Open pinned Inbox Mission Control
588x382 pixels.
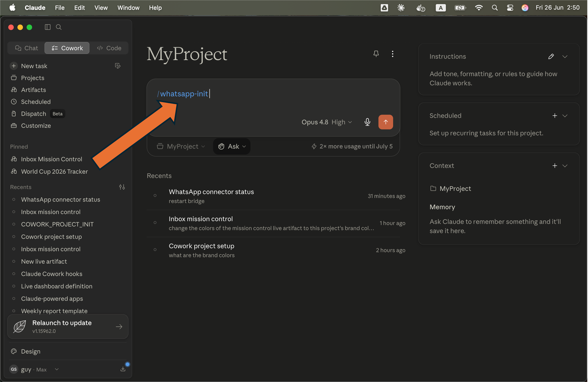[x=52, y=159]
